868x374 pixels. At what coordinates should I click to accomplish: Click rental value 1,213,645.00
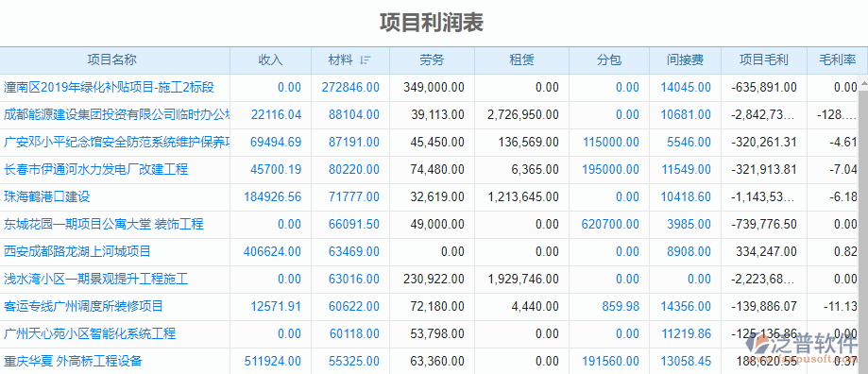[x=523, y=196]
